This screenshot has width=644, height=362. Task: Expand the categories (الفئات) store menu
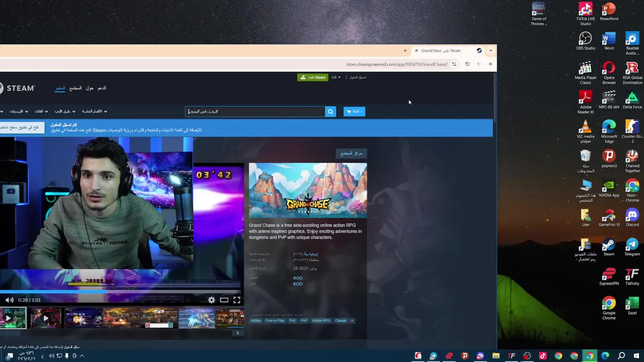pos(41,112)
